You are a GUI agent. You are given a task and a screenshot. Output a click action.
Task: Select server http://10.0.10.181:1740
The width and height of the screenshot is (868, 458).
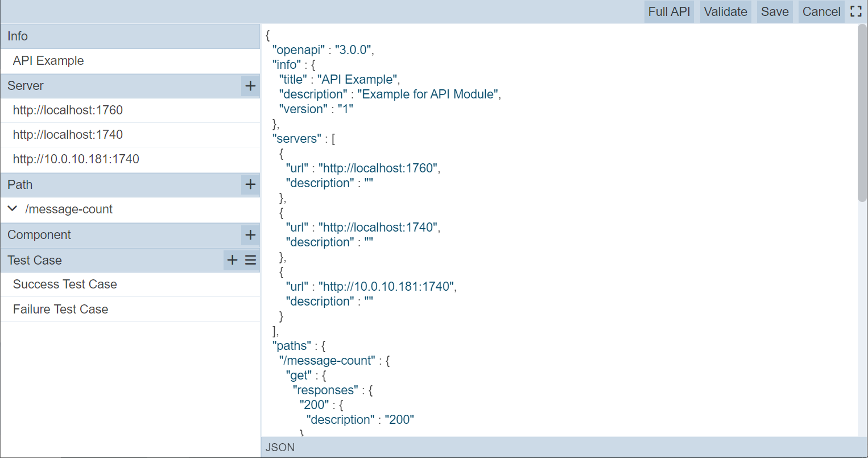76,159
